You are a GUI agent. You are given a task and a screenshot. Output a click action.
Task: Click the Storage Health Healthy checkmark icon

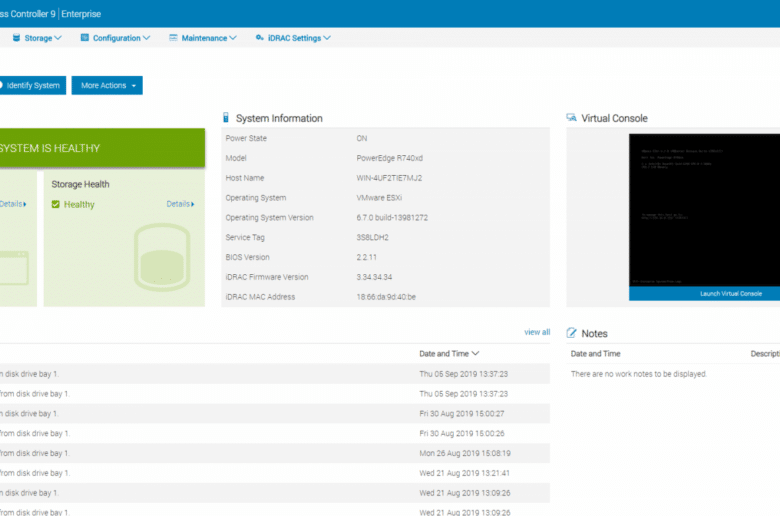(56, 205)
